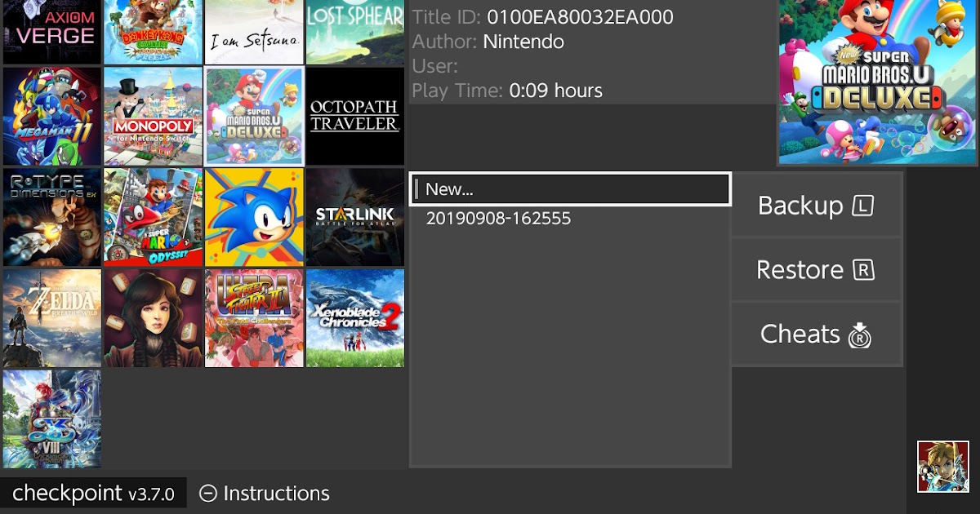Click the minus icon beside Instructions

[x=208, y=494]
